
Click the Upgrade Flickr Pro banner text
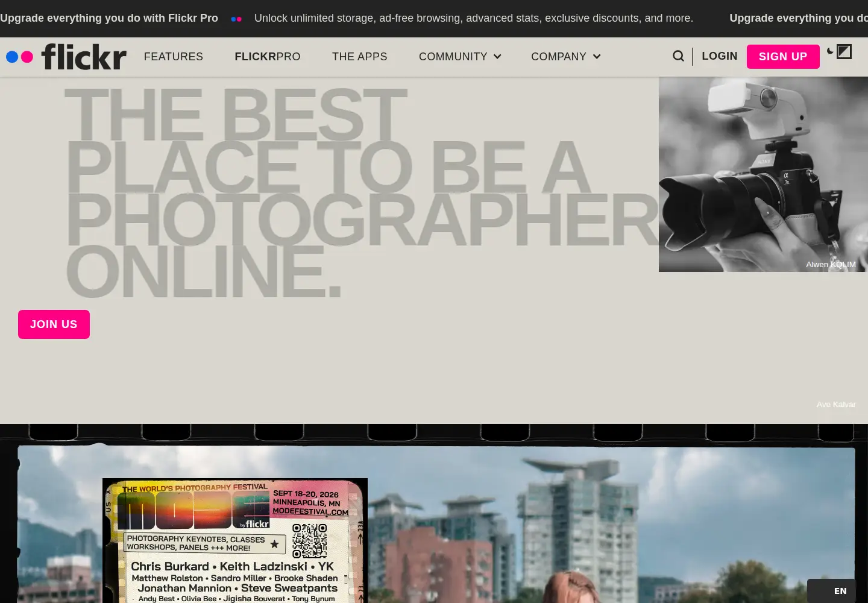(109, 18)
